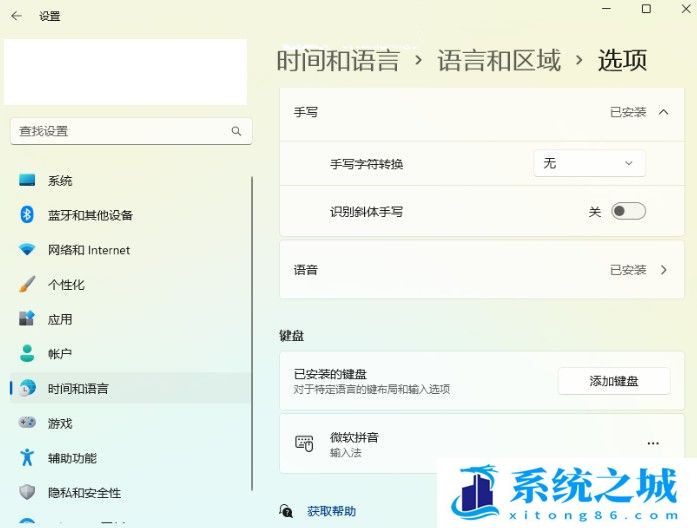The height and width of the screenshot is (528, 697).
Task: Select 隐私和安全性 in sidebar
Action: [x=84, y=493]
